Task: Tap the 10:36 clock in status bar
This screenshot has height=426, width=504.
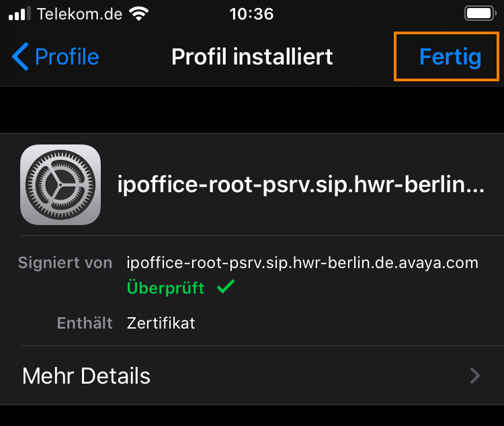Action: (x=251, y=14)
